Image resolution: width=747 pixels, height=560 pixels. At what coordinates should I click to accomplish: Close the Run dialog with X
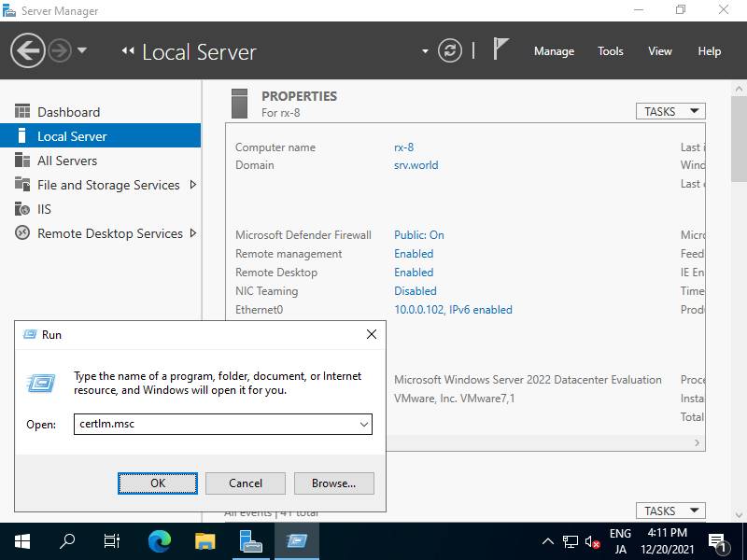tap(372, 334)
